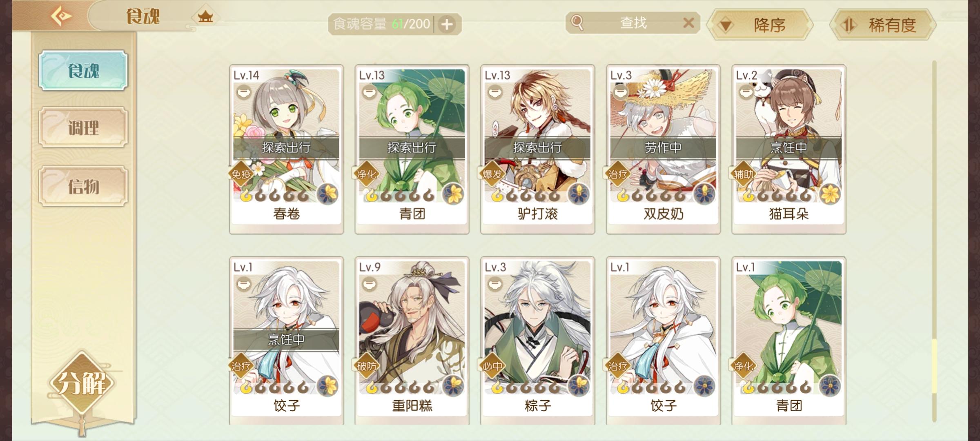
Task: Click the back arrow icon
Action: pos(62,16)
